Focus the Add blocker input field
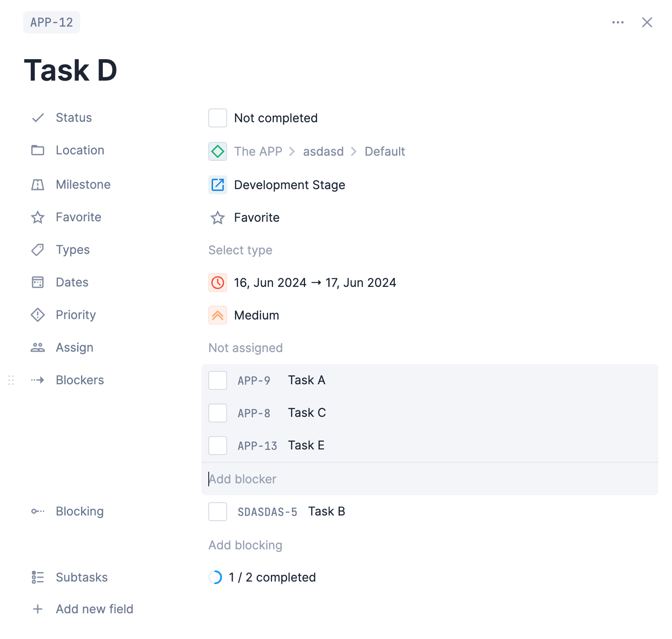Image resolution: width=672 pixels, height=639 pixels. click(x=430, y=479)
